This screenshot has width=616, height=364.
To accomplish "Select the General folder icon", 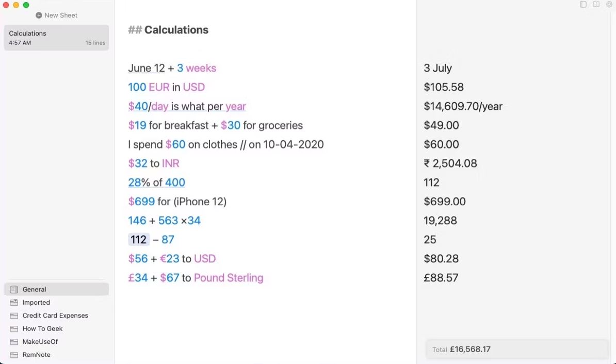I will pos(14,289).
